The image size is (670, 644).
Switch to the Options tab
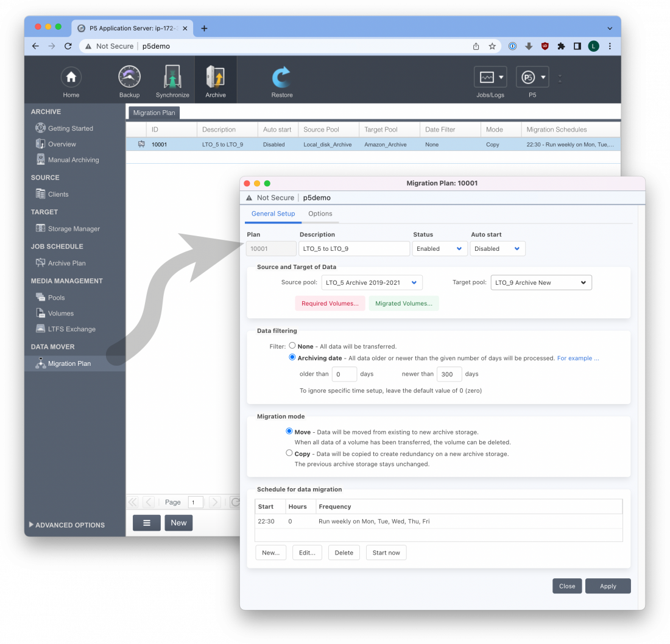tap(320, 214)
